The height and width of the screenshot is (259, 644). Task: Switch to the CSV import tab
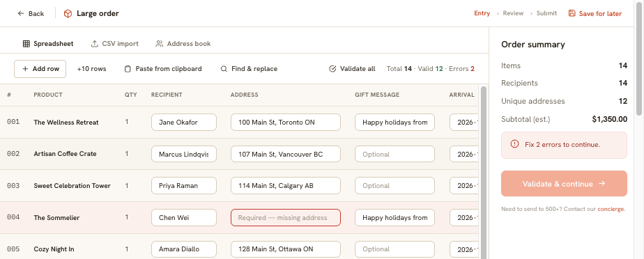(x=114, y=43)
